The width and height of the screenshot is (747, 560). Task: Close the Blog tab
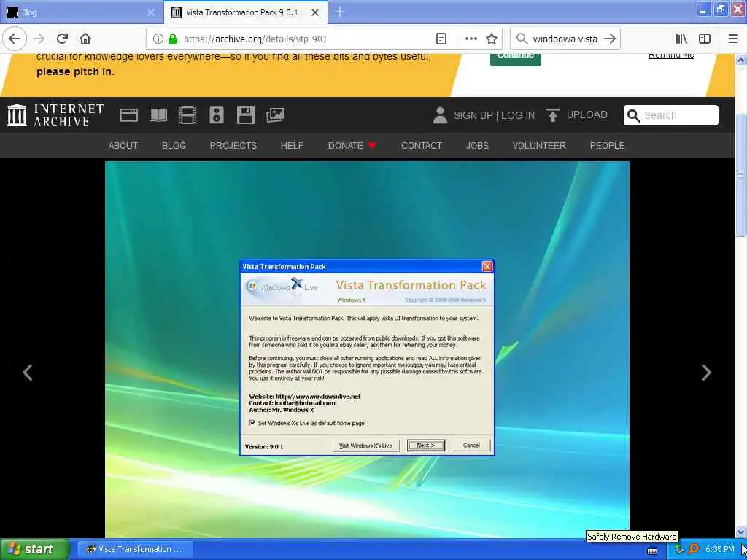(151, 12)
